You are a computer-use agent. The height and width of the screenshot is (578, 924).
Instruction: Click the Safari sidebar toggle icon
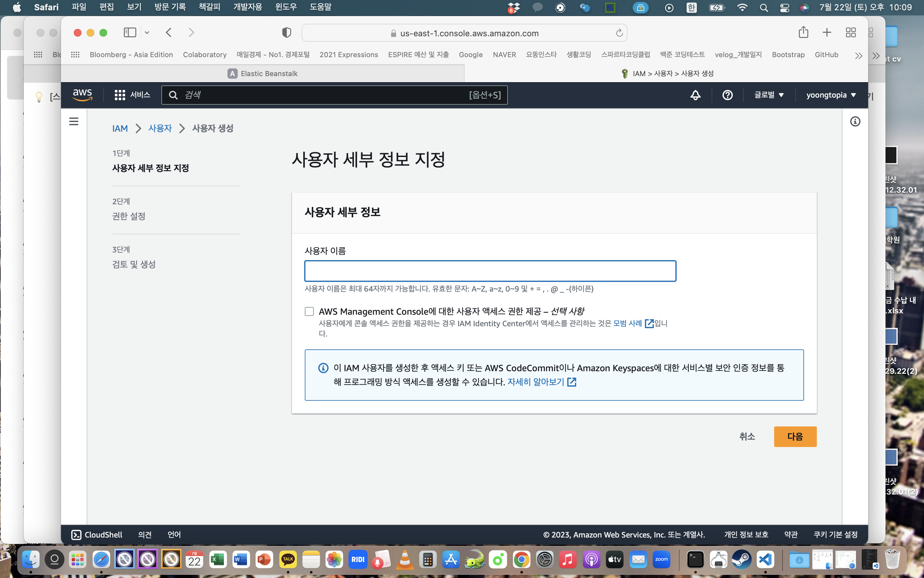(x=130, y=32)
